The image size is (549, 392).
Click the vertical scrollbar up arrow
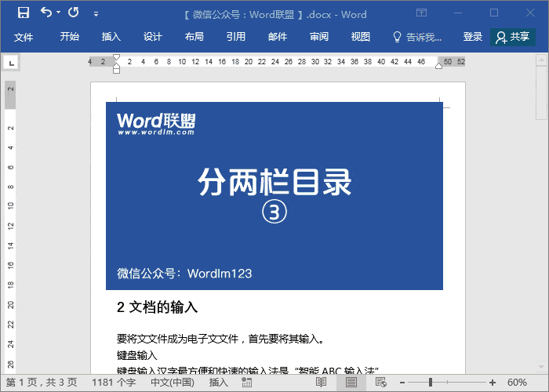(541, 60)
